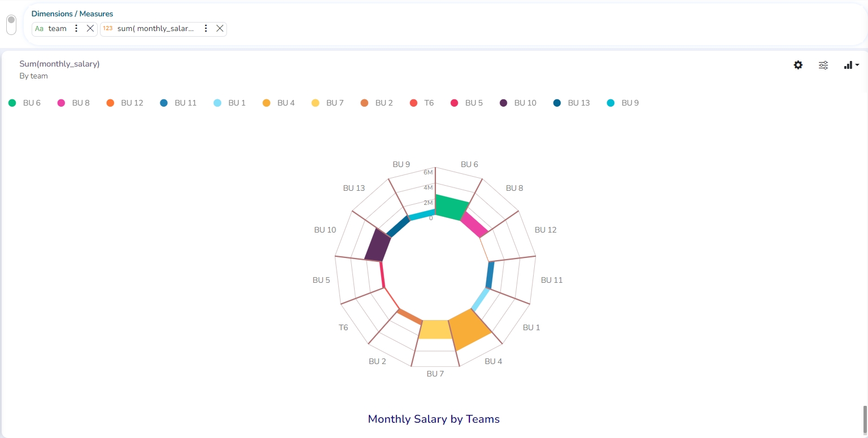
Task: Hide BU 12 series in legend
Action: [125, 103]
